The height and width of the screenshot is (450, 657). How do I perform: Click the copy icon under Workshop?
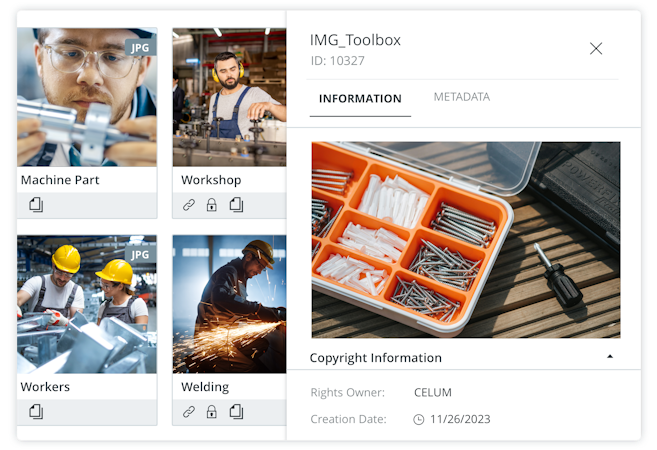(236, 204)
